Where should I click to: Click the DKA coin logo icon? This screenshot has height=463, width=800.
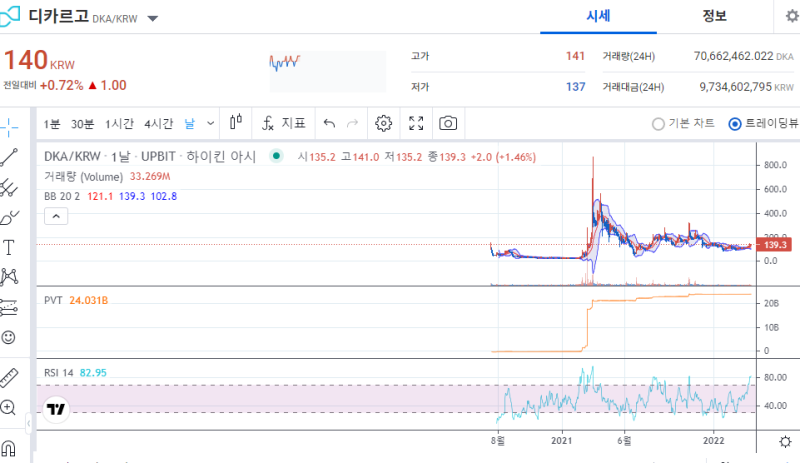10,16
